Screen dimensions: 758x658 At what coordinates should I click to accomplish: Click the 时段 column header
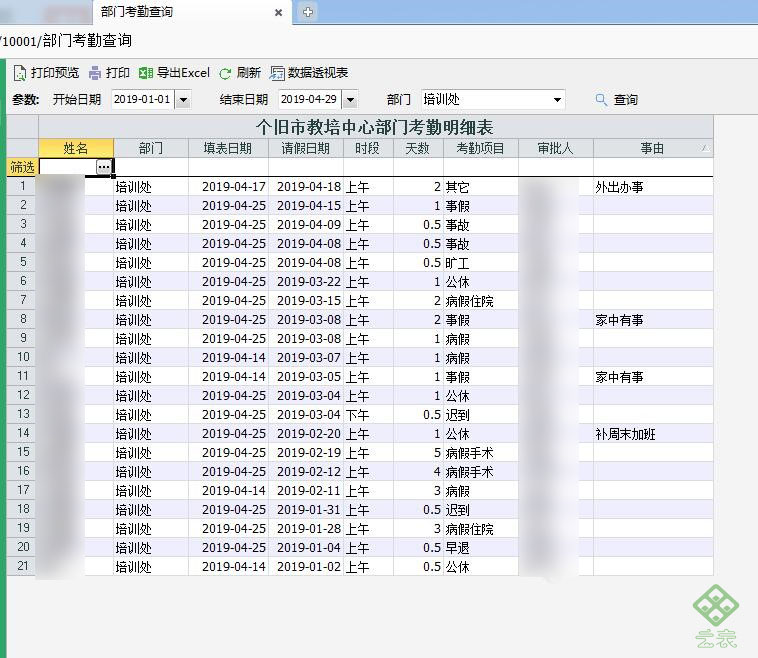coord(368,148)
